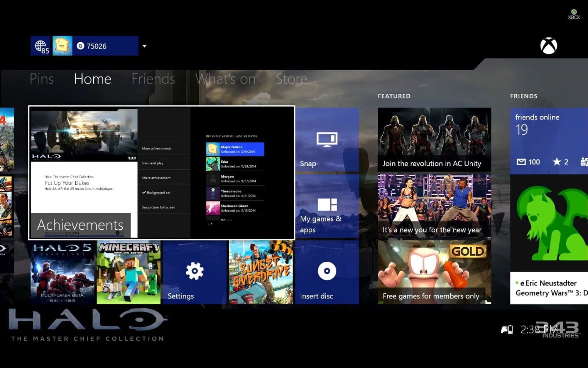This screenshot has width=588, height=368.
Task: Open It's a new you featured tile
Action: click(x=434, y=206)
